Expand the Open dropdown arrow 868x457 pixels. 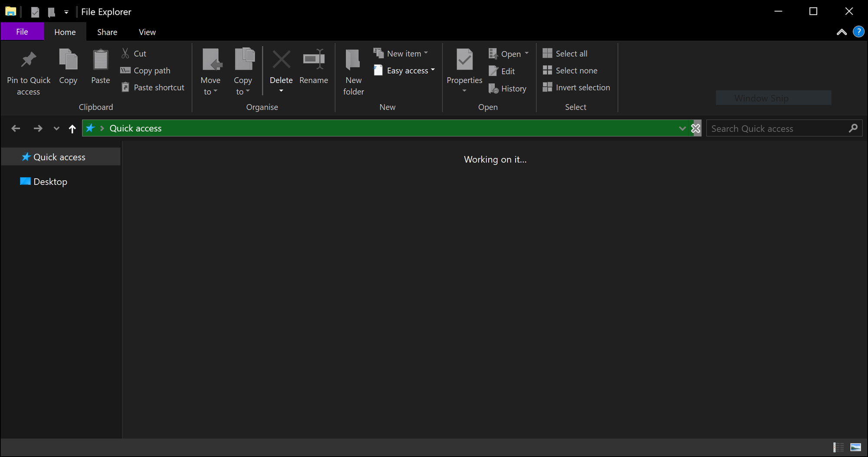[x=526, y=53]
